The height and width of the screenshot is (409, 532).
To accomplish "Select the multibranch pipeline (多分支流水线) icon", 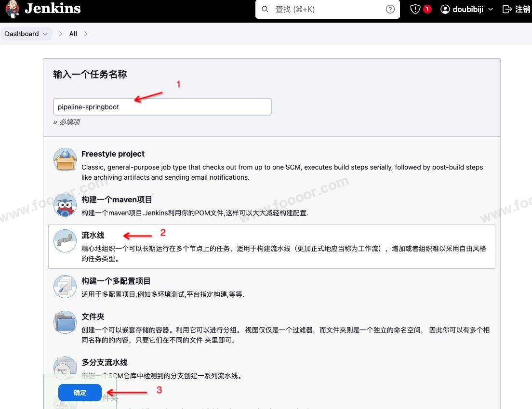I will click(65, 368).
